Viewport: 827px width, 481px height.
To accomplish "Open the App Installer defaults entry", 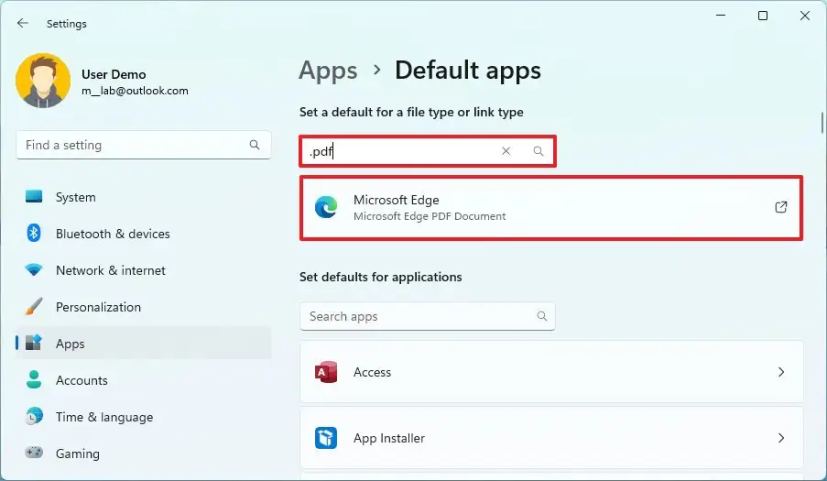I will point(551,438).
